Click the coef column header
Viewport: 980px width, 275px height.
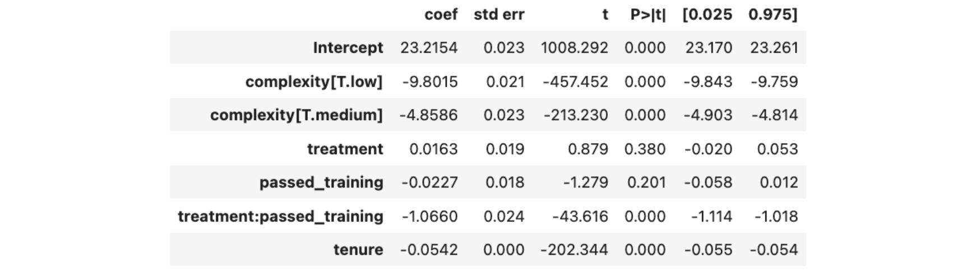click(441, 15)
